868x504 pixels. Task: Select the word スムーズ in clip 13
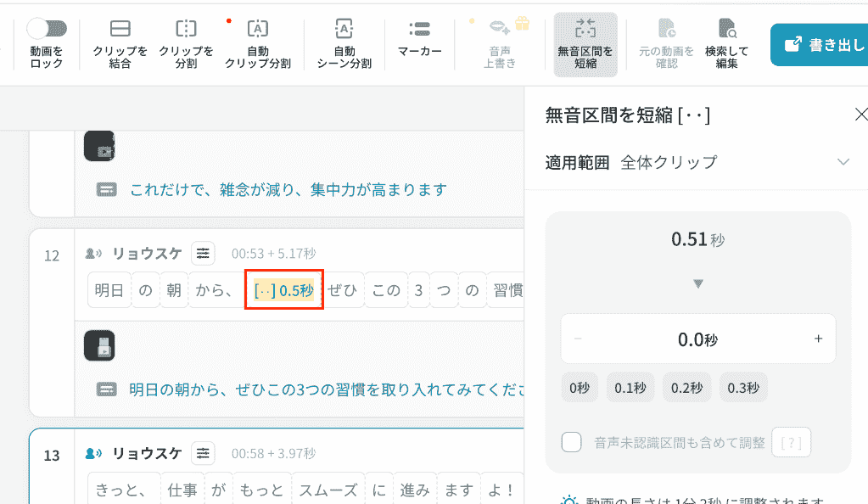[328, 490]
